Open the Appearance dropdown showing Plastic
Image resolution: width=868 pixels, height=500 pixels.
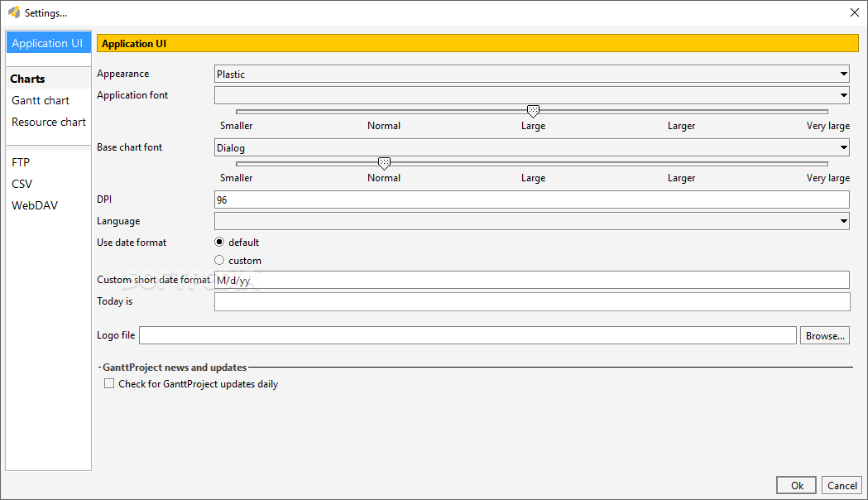[x=531, y=74]
